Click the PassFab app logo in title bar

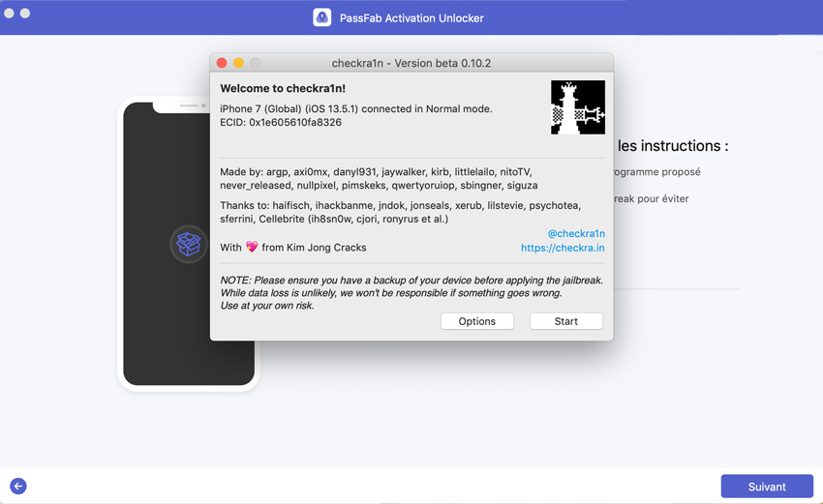(321, 17)
